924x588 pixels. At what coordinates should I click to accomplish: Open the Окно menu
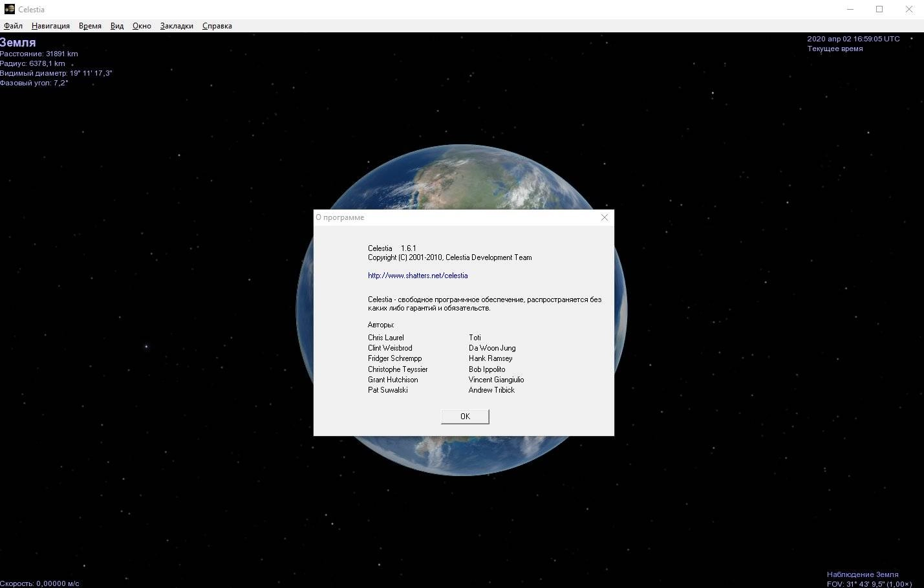142,26
